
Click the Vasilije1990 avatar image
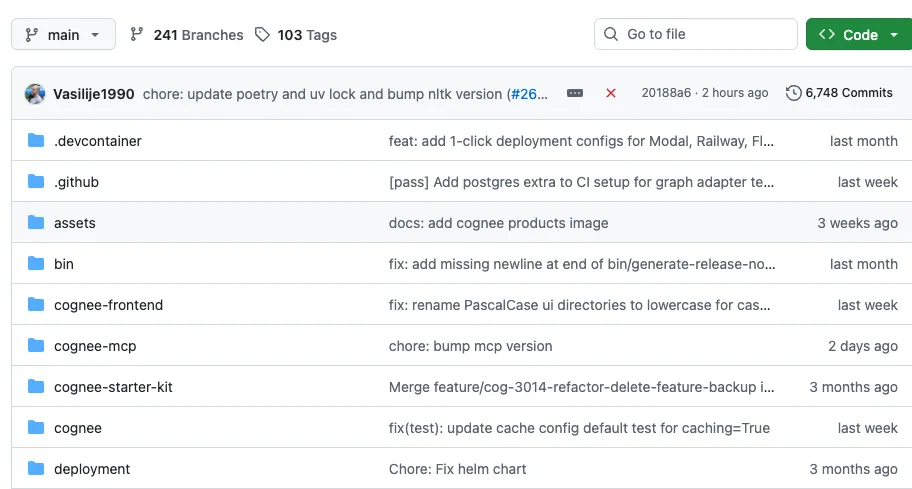[35, 93]
